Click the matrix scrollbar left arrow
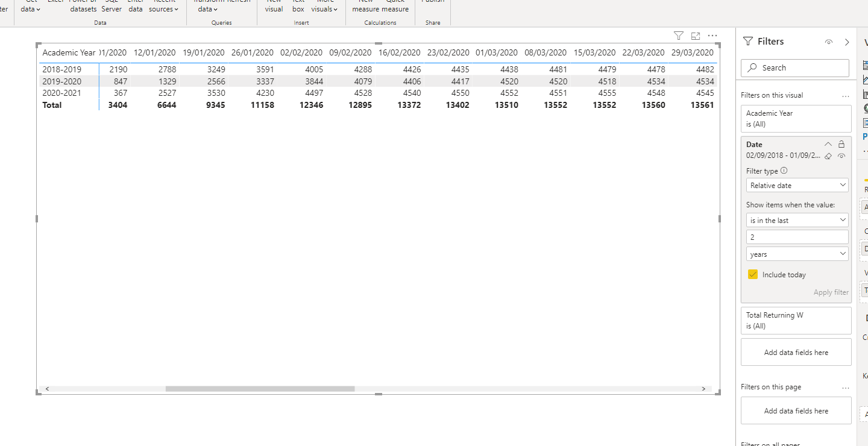This screenshot has width=868, height=446. pyautogui.click(x=47, y=389)
